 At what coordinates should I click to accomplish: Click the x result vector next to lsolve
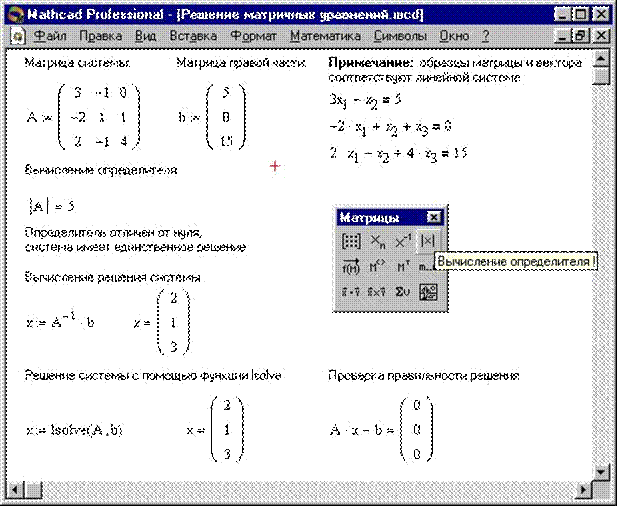216,430
